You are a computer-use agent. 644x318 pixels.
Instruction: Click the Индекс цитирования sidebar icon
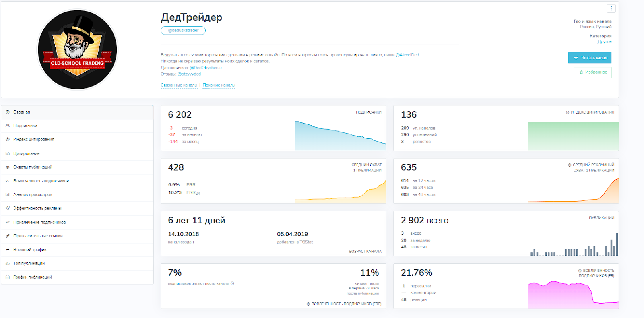8,139
